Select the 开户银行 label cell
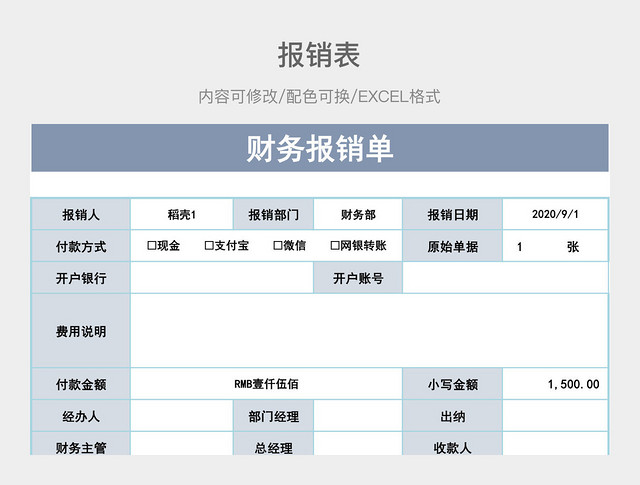 click(x=81, y=278)
